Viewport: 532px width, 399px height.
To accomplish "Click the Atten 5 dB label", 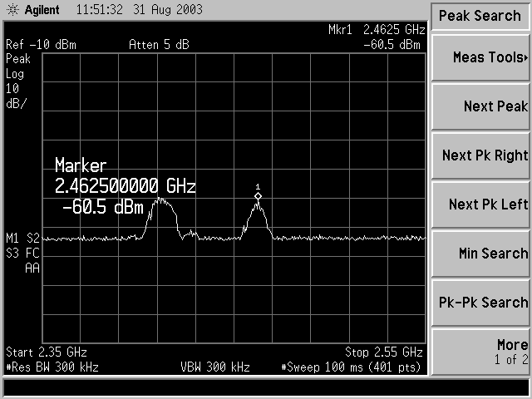I will pyautogui.click(x=159, y=45).
